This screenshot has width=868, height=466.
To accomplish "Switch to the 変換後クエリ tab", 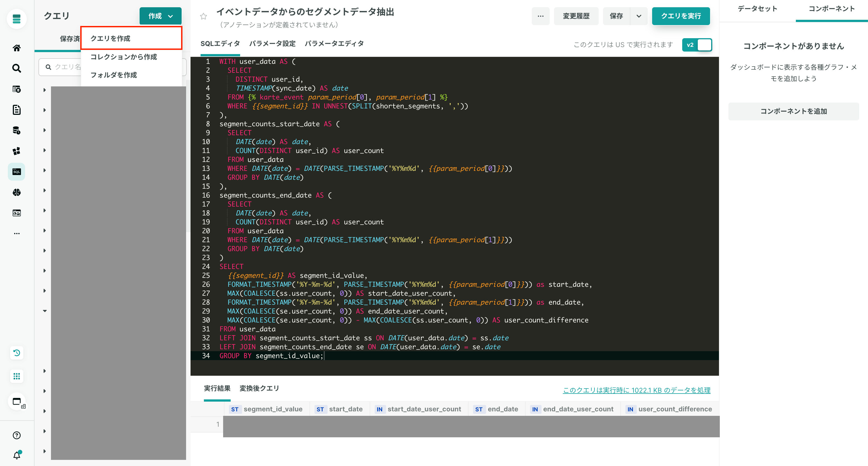I will click(259, 388).
